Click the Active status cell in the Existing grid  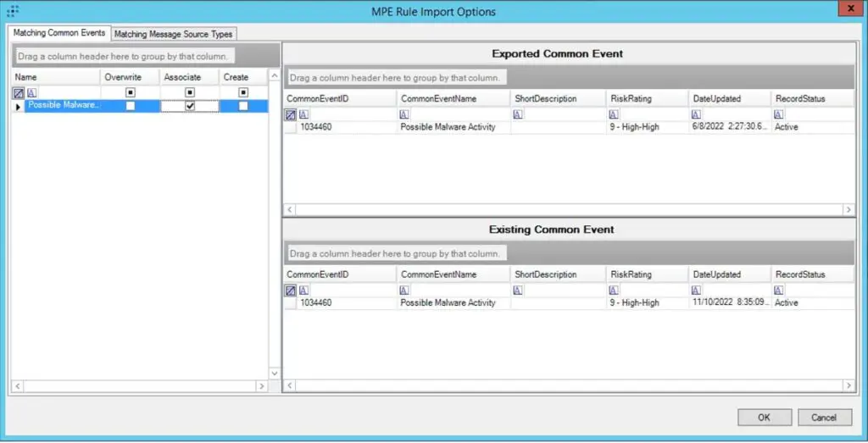812,303
